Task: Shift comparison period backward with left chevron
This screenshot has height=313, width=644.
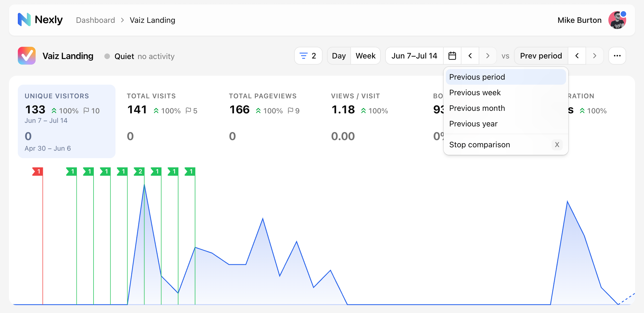Action: [x=577, y=56]
